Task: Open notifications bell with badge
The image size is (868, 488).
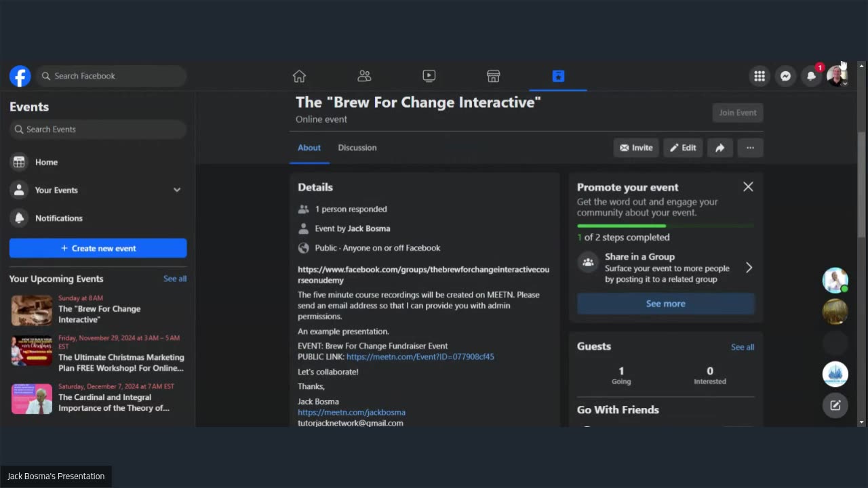Action: tap(811, 76)
